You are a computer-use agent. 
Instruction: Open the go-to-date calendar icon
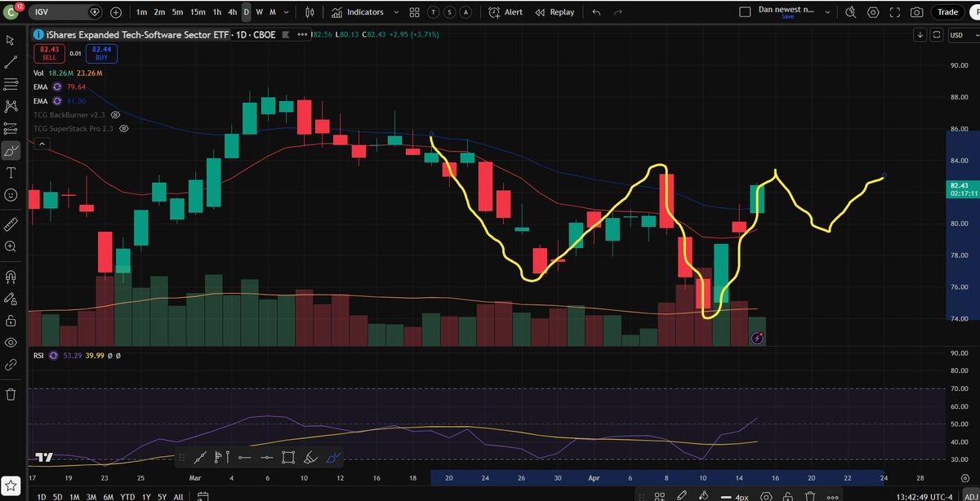(202, 496)
